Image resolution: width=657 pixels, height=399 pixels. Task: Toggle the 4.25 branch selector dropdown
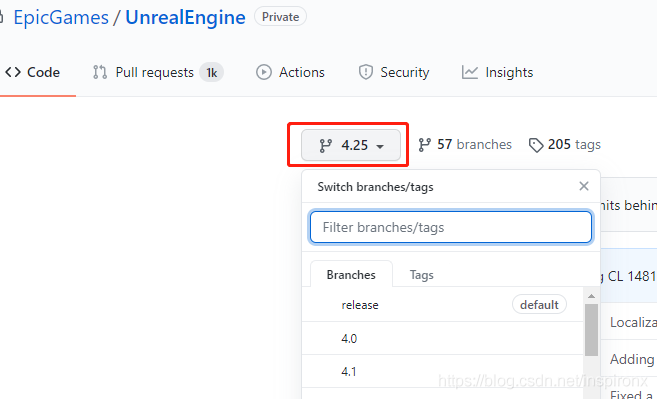point(351,145)
